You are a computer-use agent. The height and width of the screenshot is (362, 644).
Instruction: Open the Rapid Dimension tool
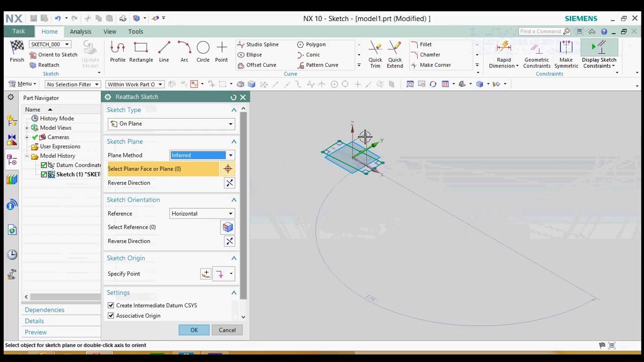(x=504, y=55)
